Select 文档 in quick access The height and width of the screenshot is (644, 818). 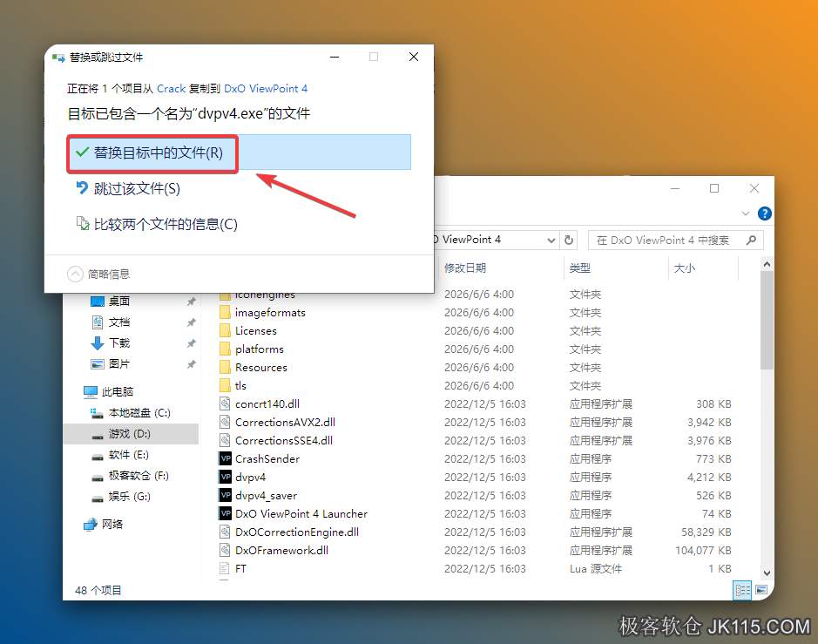coord(118,322)
